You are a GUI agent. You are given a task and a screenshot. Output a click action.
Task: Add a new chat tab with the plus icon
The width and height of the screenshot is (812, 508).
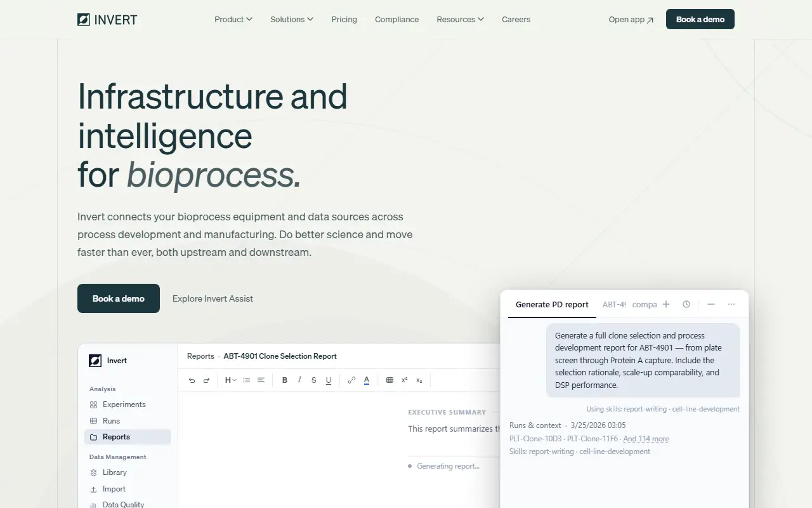666,305
